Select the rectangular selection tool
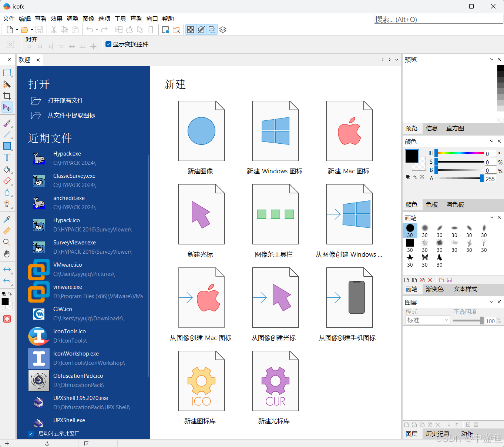Viewport: 504px width, 447px height. 7,73
